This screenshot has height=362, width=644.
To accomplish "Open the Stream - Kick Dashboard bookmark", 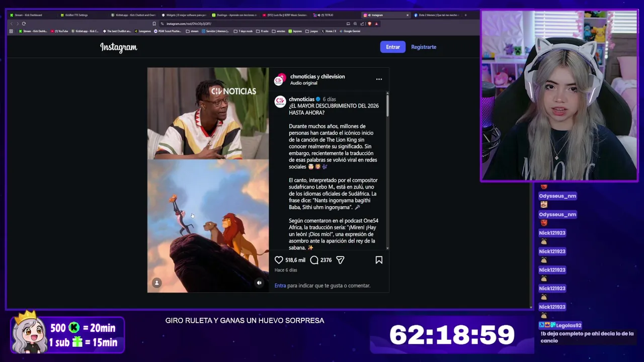I will 33,31.
